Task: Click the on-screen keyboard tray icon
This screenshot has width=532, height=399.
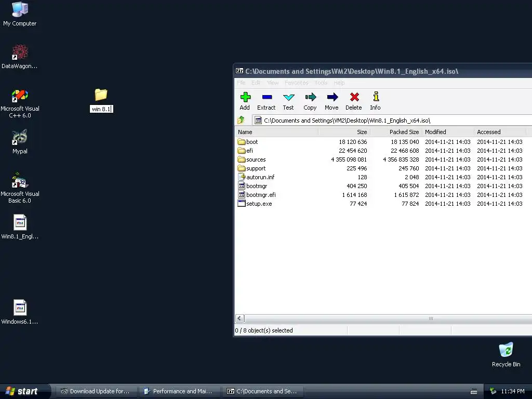Action: point(474,392)
